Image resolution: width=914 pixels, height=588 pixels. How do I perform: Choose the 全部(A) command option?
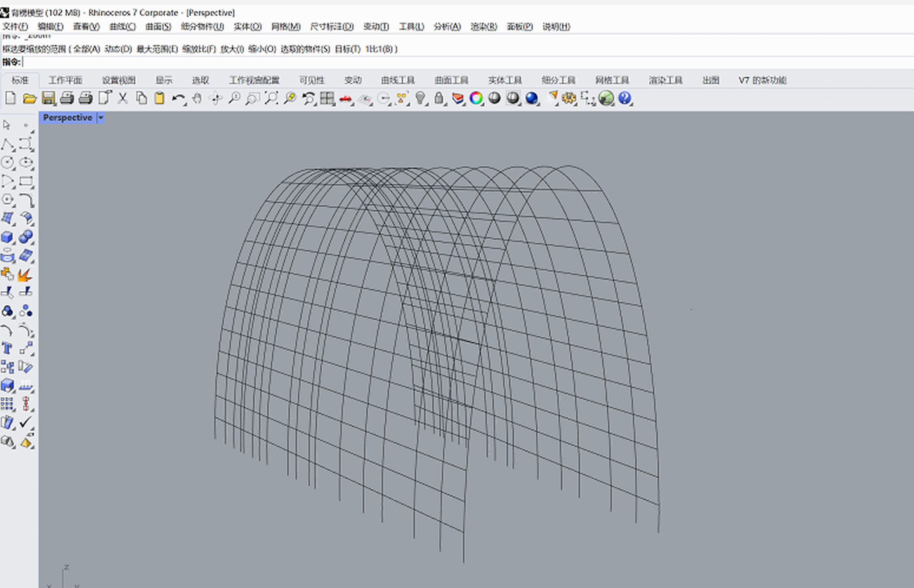(x=87, y=49)
